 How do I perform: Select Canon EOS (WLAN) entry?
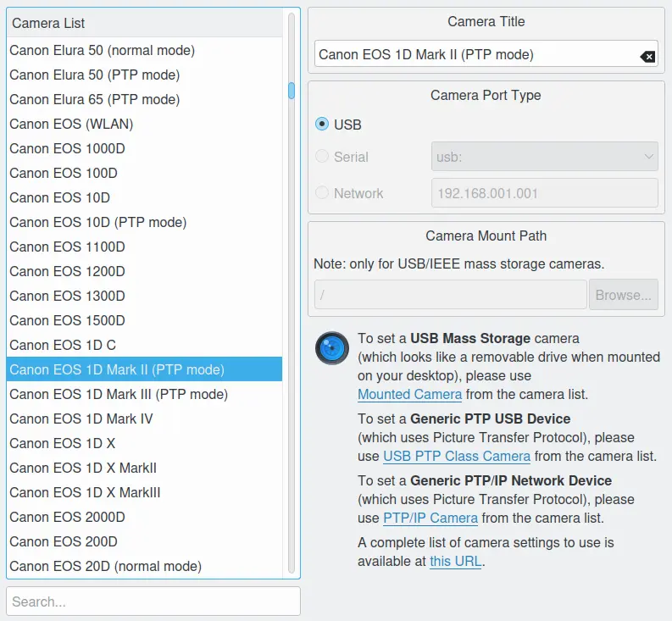coord(144,124)
